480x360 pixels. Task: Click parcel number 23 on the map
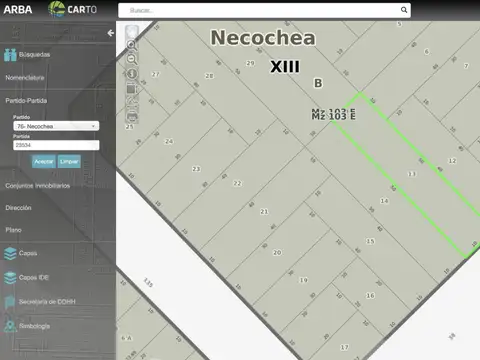coord(196,169)
